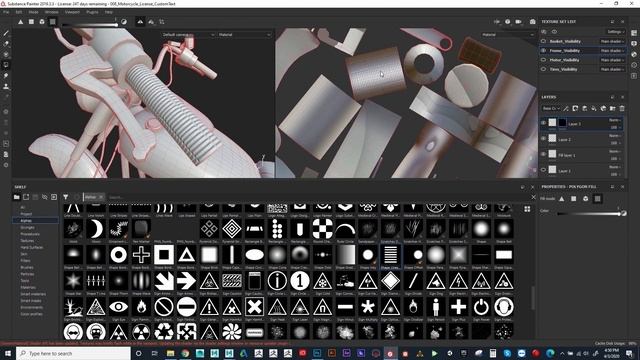Click the add effect wand icon in Layers
This screenshot has height=360, width=640.
[x=566, y=108]
